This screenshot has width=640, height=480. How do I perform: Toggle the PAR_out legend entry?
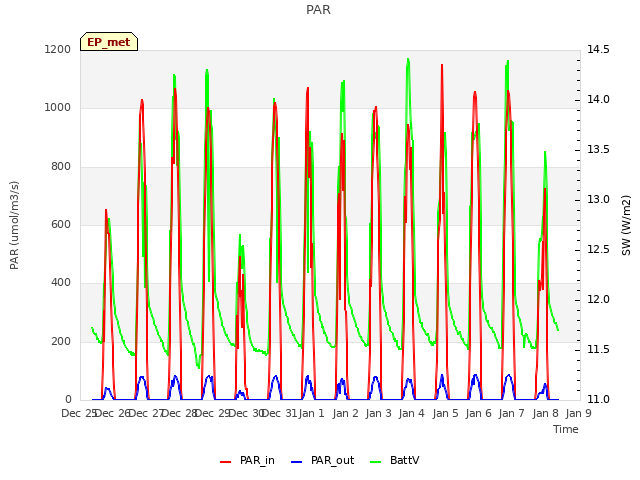tap(322, 460)
